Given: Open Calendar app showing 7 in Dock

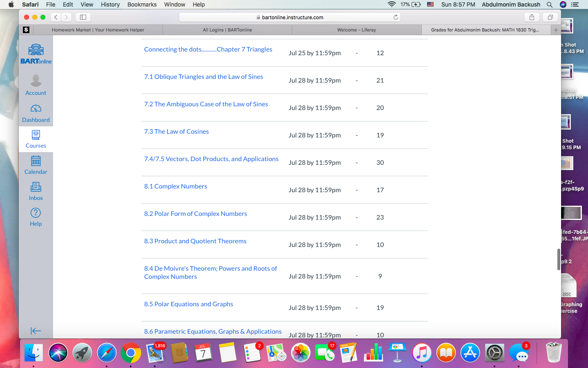Looking at the screenshot, I should tap(203, 352).
